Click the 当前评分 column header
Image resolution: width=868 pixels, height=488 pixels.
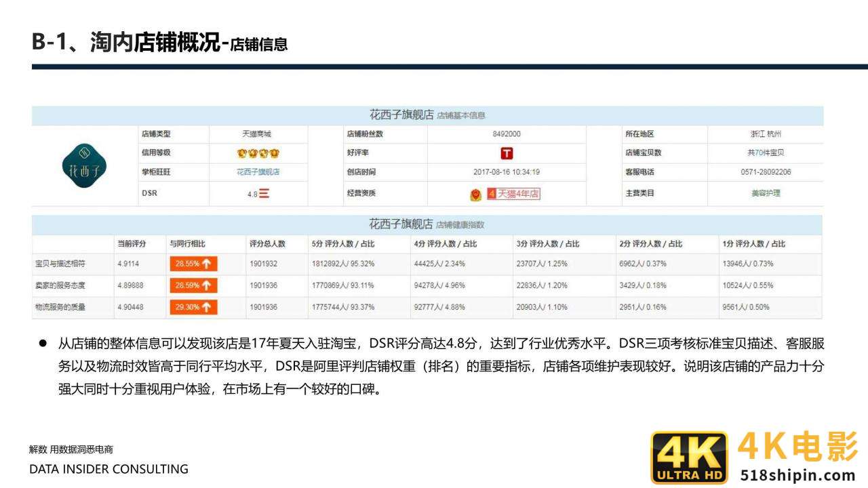(x=132, y=244)
